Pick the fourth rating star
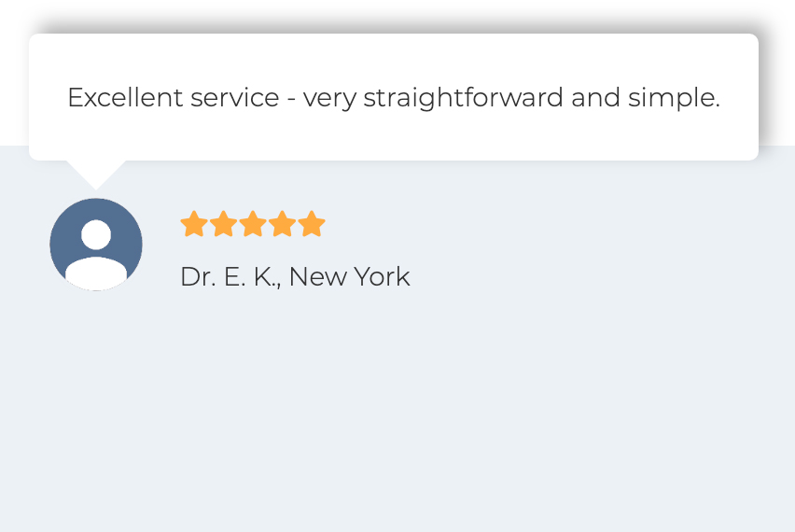 [283, 224]
